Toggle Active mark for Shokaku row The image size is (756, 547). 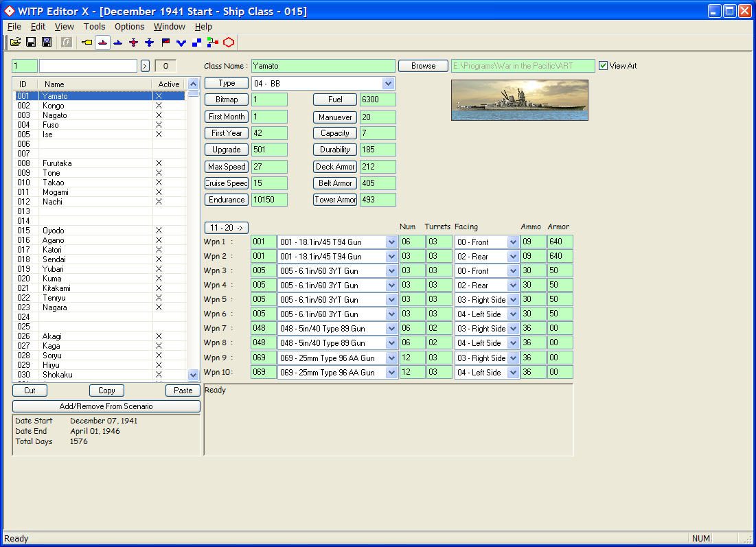[159, 375]
